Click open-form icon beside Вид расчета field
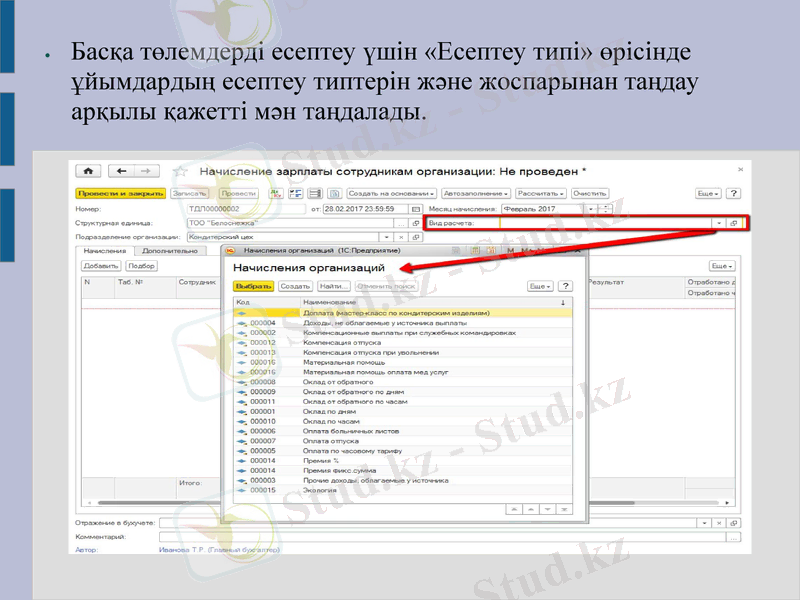800x600 pixels. point(733,223)
